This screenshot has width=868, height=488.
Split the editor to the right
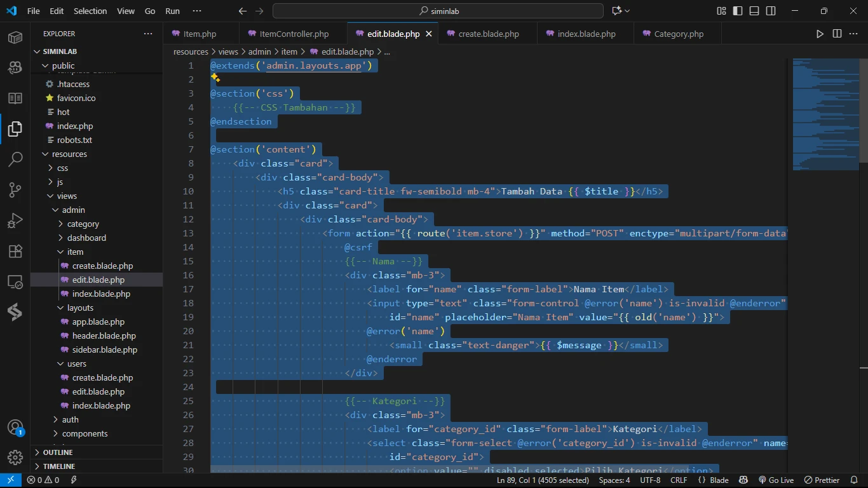click(x=837, y=34)
